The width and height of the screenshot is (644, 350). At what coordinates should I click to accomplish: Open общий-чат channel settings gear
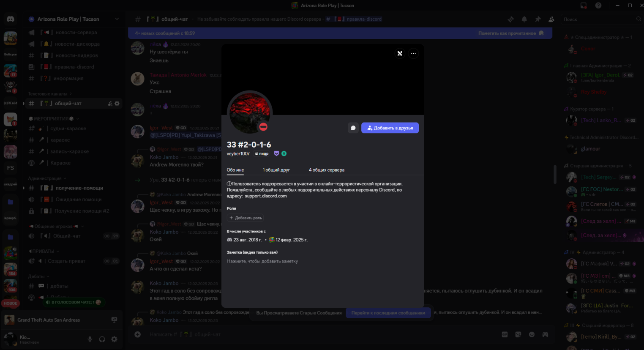[117, 104]
